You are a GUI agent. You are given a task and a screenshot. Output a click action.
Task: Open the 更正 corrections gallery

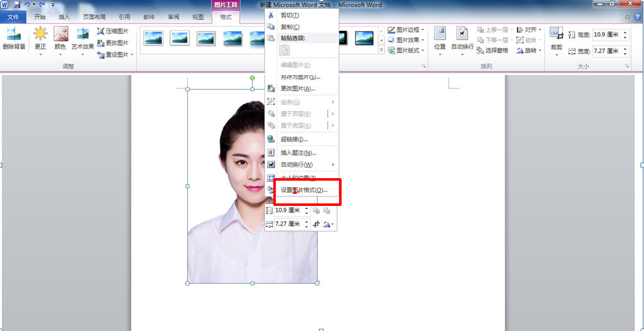pos(40,41)
